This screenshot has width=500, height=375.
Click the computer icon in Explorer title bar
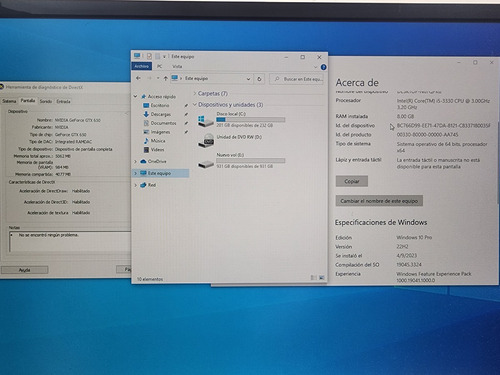tap(137, 56)
